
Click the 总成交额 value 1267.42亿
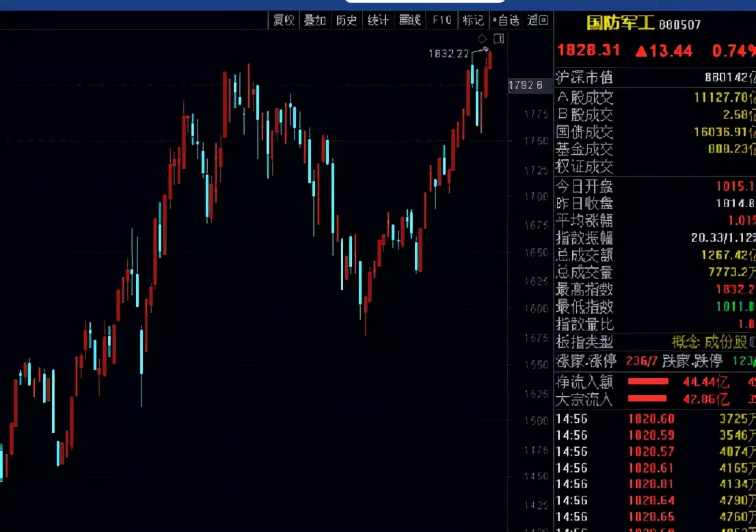(728, 255)
